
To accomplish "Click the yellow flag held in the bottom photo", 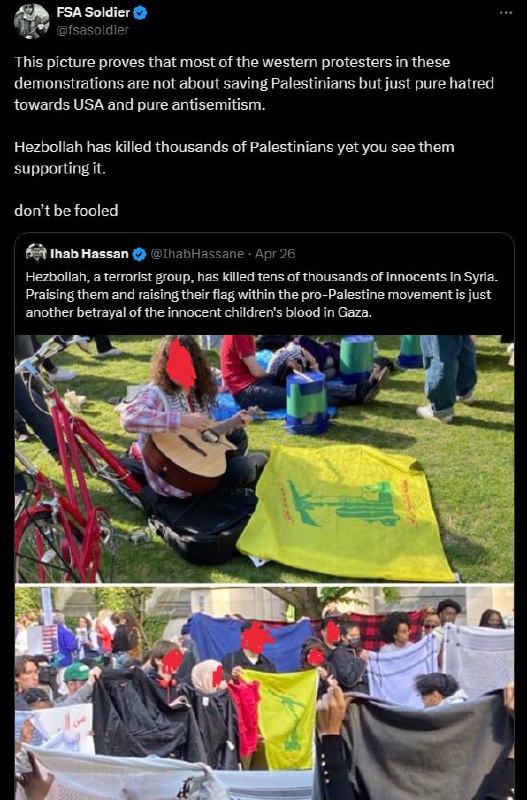I will click(x=280, y=718).
